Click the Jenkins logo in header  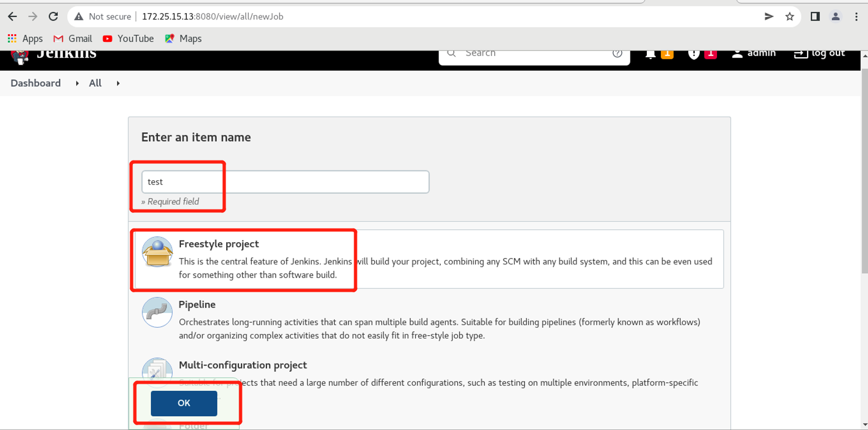53,56
